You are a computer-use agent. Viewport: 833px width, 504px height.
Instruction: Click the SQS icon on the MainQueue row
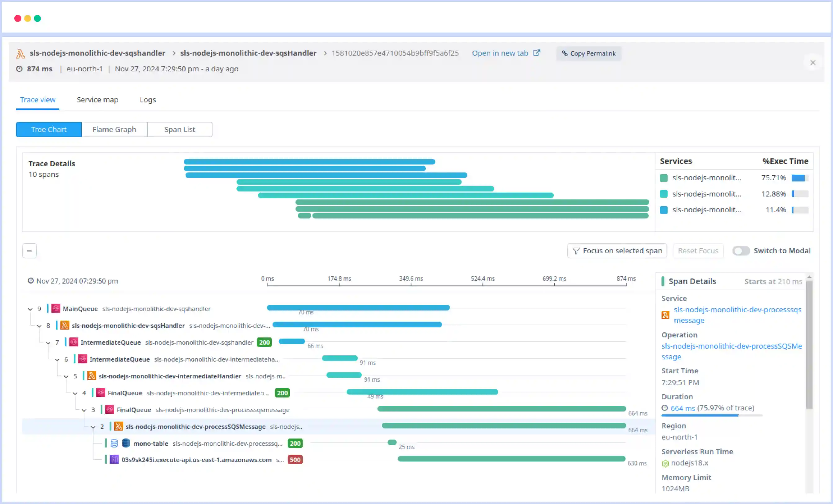pos(56,308)
